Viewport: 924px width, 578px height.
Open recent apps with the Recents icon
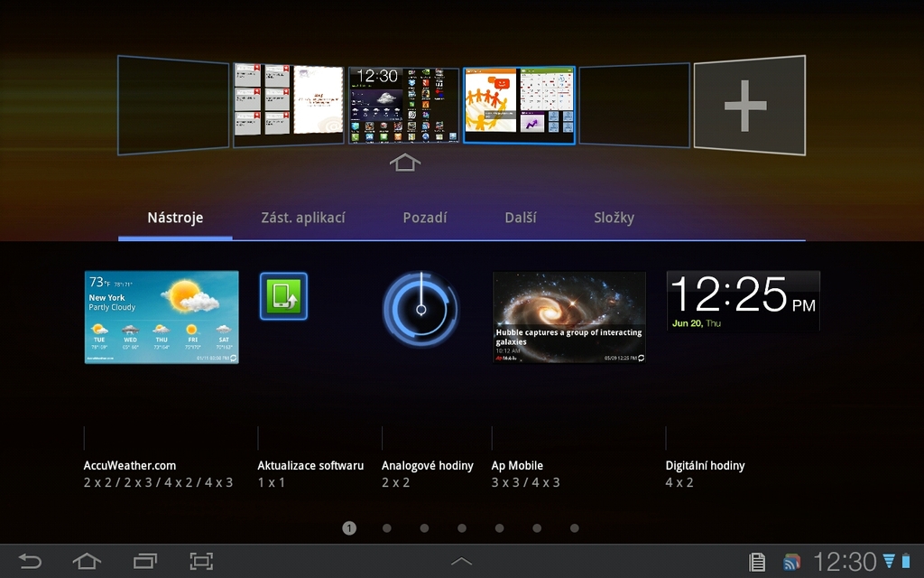coord(144,561)
